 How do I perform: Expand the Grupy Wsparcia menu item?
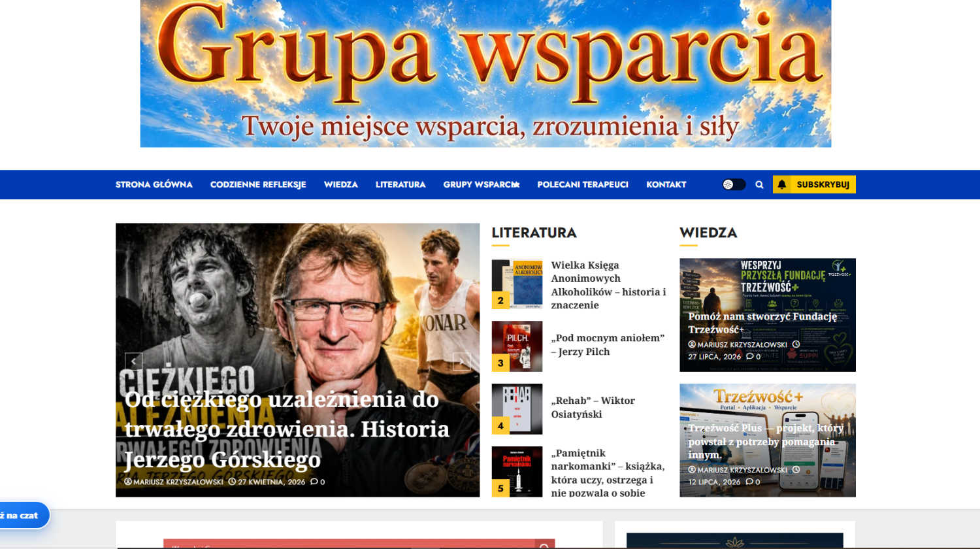click(x=482, y=185)
